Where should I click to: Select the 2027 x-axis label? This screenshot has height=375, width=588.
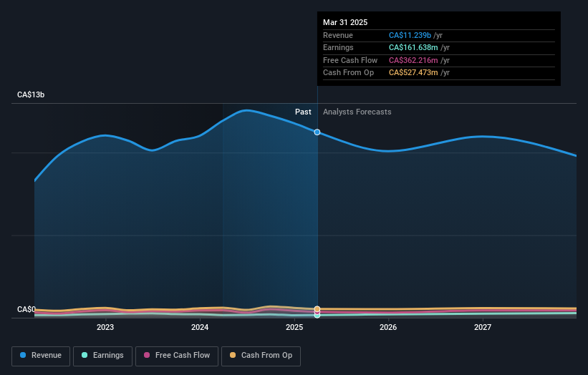click(x=483, y=327)
